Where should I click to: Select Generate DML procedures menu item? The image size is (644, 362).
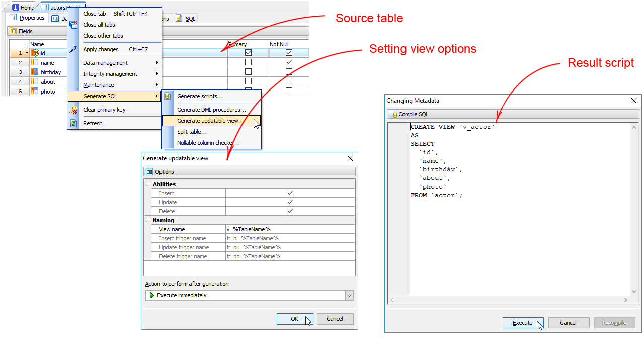tap(211, 110)
